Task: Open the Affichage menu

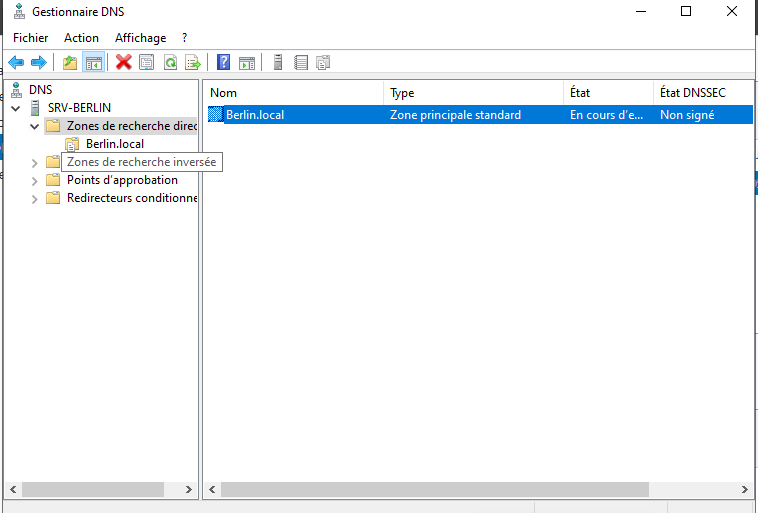Action: [x=140, y=38]
